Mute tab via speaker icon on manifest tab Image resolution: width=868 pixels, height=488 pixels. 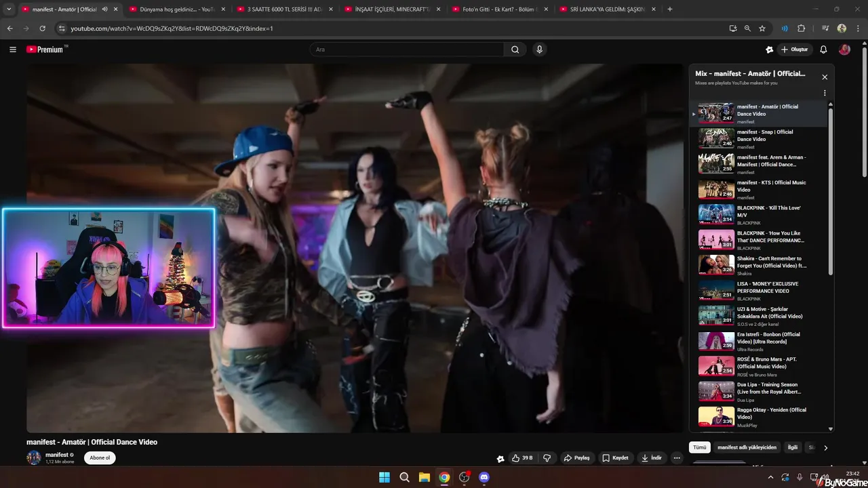point(104,9)
